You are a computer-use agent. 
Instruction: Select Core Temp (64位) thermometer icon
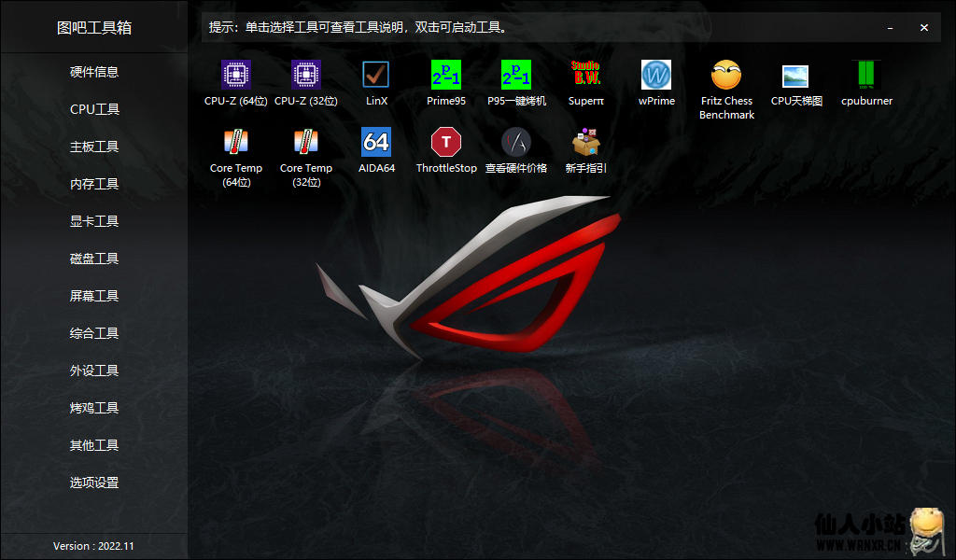coord(236,142)
